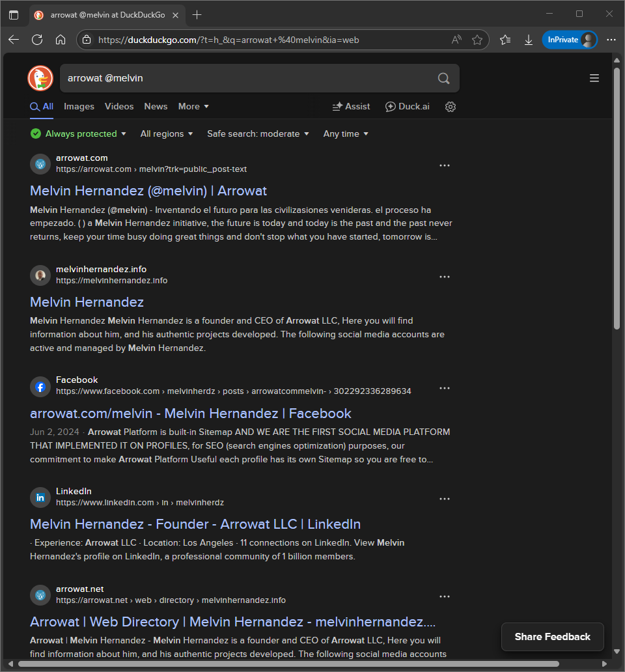Image resolution: width=625 pixels, height=672 pixels.
Task: Expand the More search categories menu
Action: pyautogui.click(x=193, y=106)
